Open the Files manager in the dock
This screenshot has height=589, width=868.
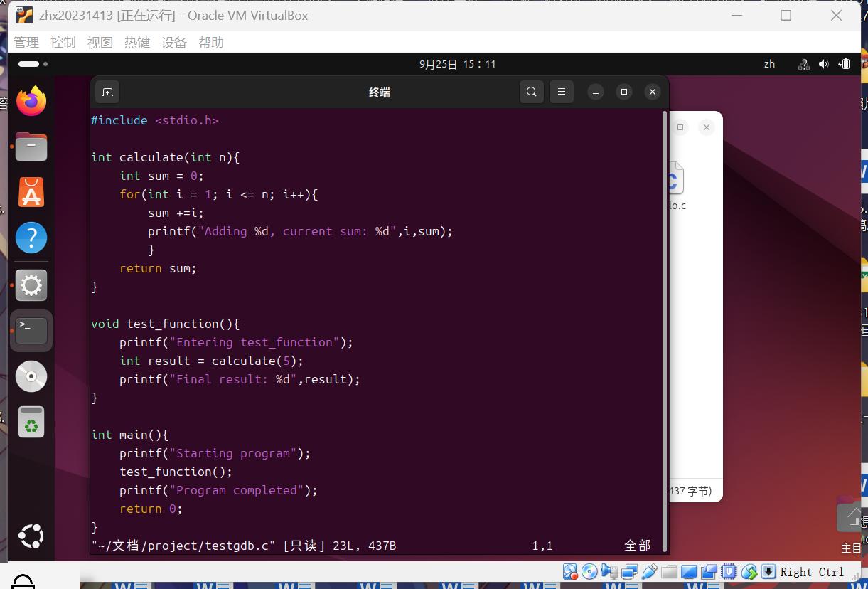31,147
